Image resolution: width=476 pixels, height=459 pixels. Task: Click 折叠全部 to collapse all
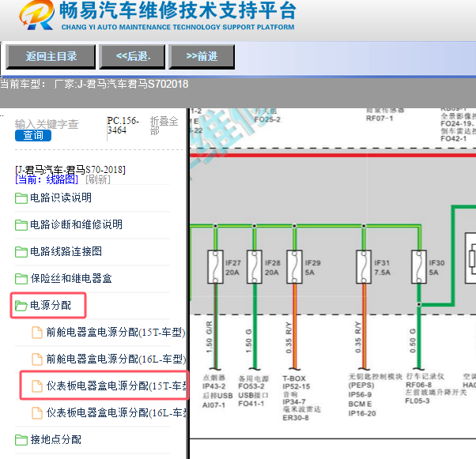coord(164,126)
